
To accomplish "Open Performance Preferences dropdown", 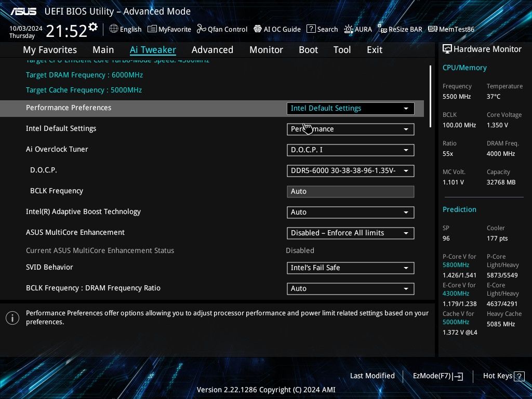I will [351, 108].
